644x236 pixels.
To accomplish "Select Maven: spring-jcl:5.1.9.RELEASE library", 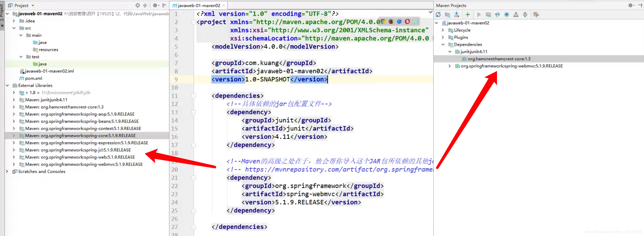I will [x=75, y=150].
